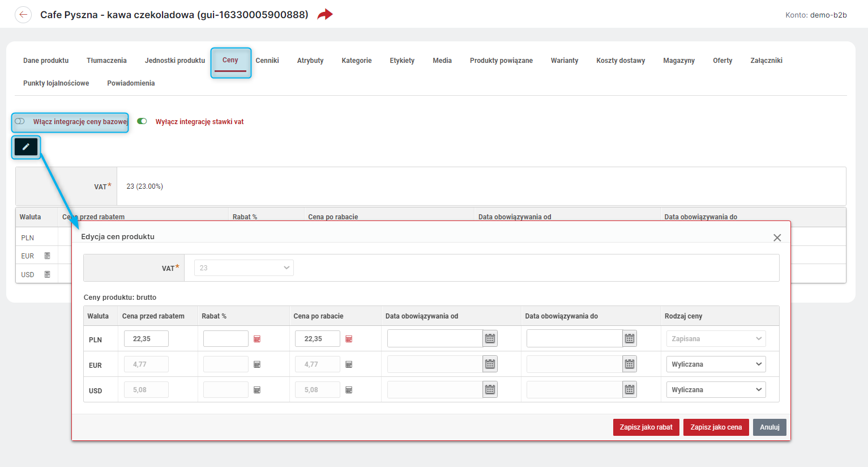Viewport: 868px width, 467px height.
Task: Click calculator icon beside PLN Rabat % field
Action: (x=257, y=339)
